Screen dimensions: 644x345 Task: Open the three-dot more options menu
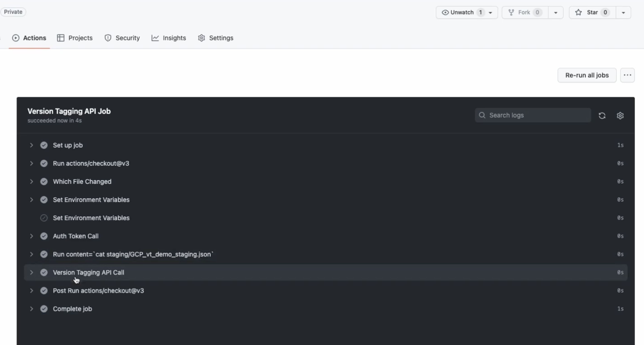pos(627,75)
